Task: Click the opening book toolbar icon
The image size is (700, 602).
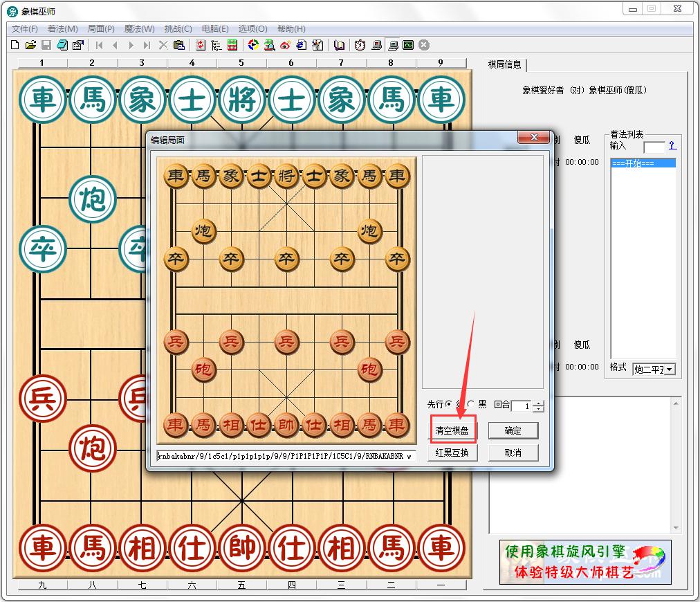Action: (x=340, y=45)
